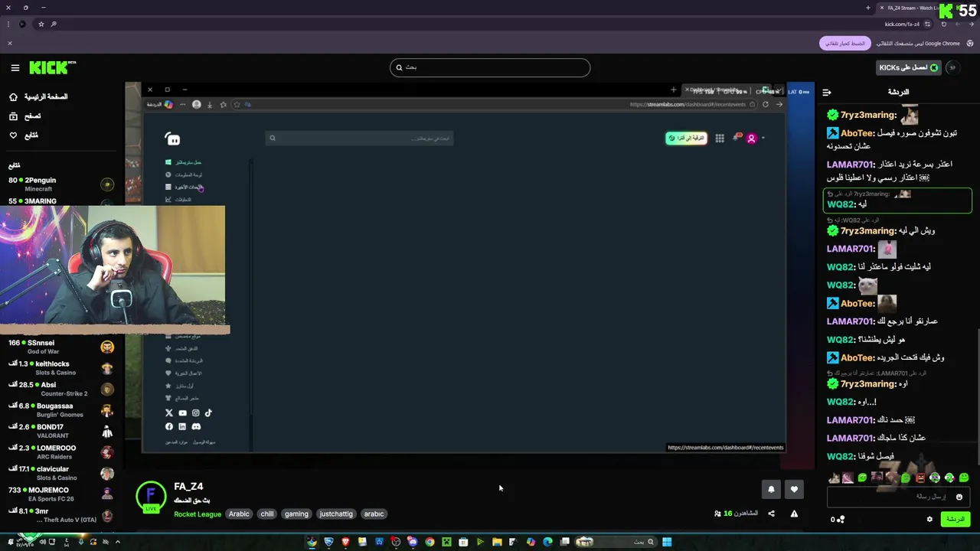Open the SSmnsel God of War channel

tap(60, 347)
